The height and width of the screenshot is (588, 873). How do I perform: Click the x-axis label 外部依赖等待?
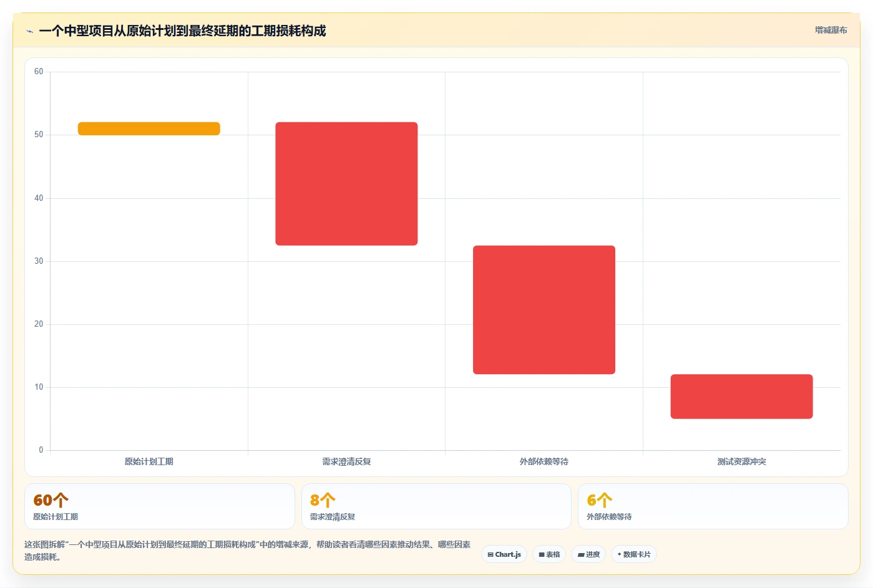[x=544, y=461]
